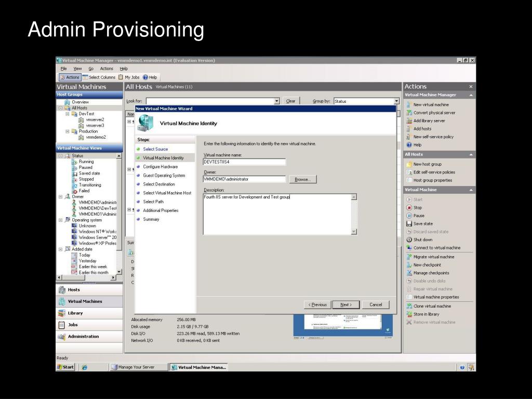Click the New self-service policy icon

click(x=409, y=137)
